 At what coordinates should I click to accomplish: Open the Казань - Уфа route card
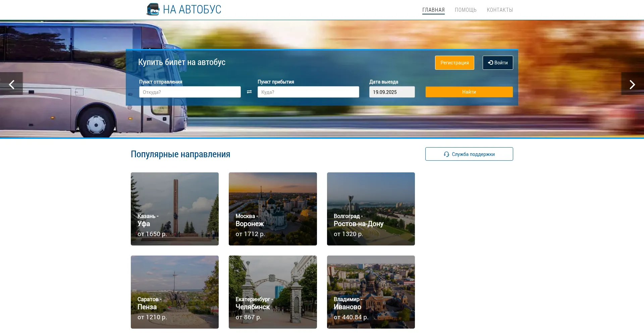pyautogui.click(x=175, y=209)
